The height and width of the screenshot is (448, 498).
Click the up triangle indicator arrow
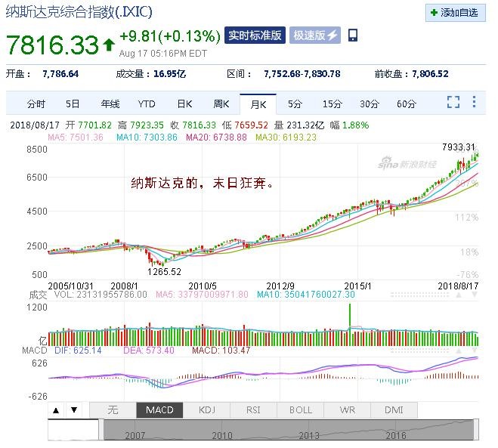(x=56, y=410)
